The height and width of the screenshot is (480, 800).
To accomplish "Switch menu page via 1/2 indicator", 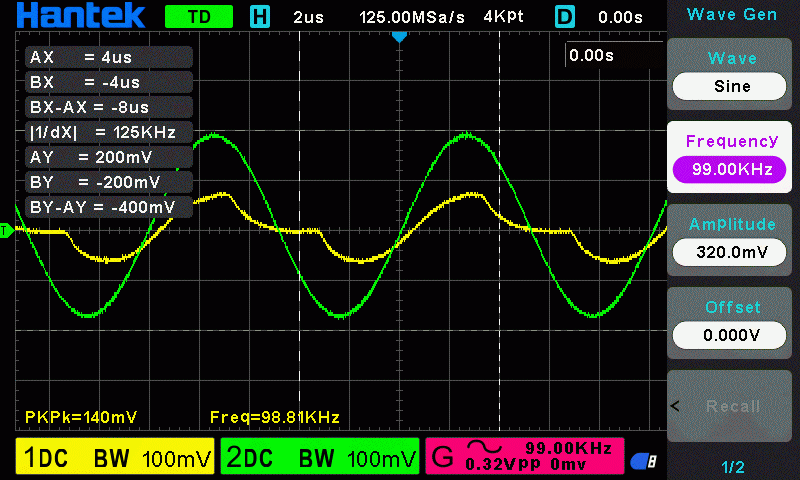I will [x=733, y=467].
